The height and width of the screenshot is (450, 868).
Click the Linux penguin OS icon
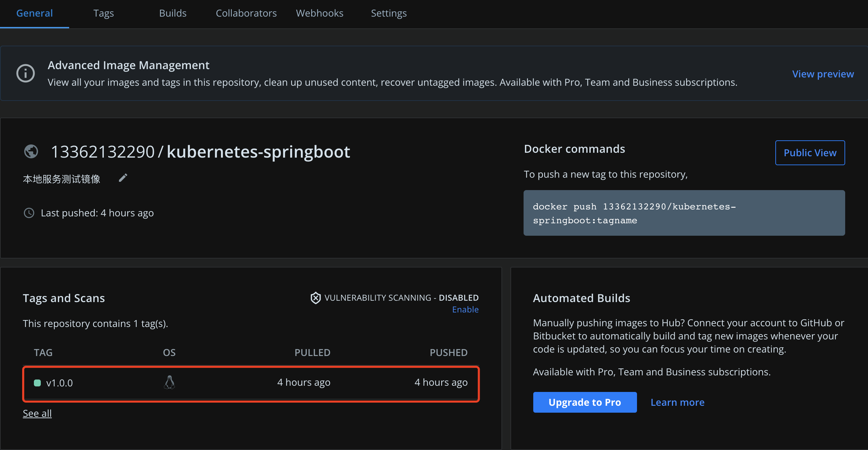coord(169,382)
